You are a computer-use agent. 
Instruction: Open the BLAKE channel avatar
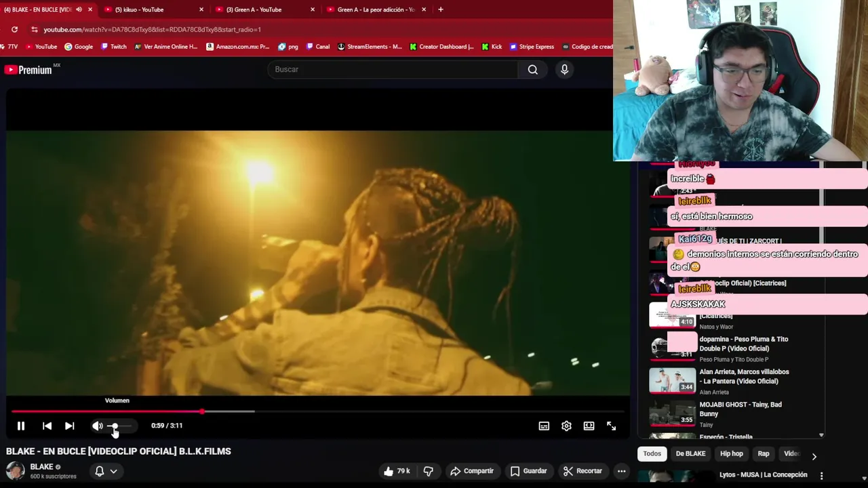pos(15,471)
